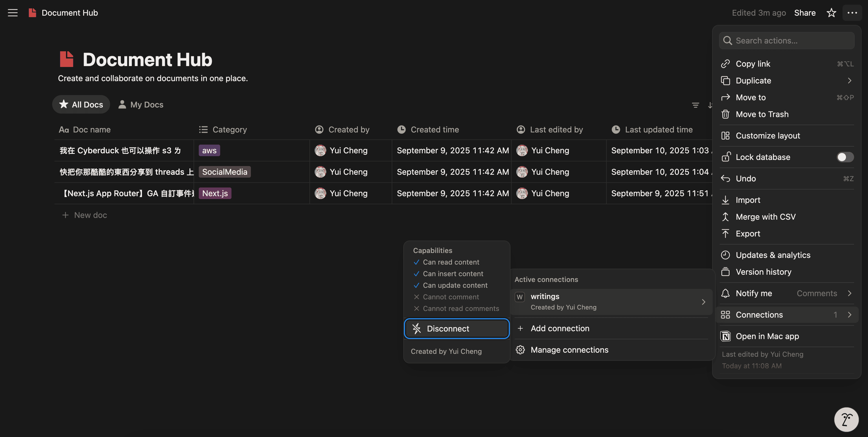Open the Notion AI assistant face icon
This screenshot has height=437, width=868.
click(x=846, y=420)
